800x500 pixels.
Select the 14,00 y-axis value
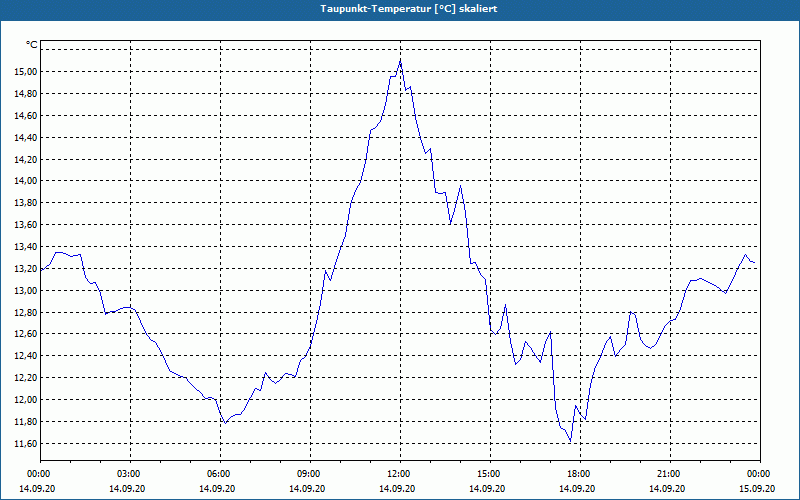[27, 181]
